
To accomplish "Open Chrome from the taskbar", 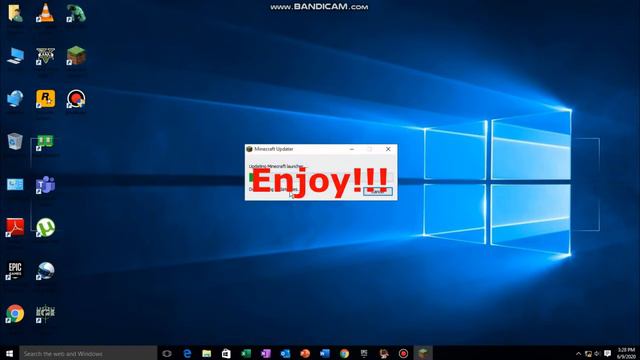I will pyautogui.click(x=344, y=353).
